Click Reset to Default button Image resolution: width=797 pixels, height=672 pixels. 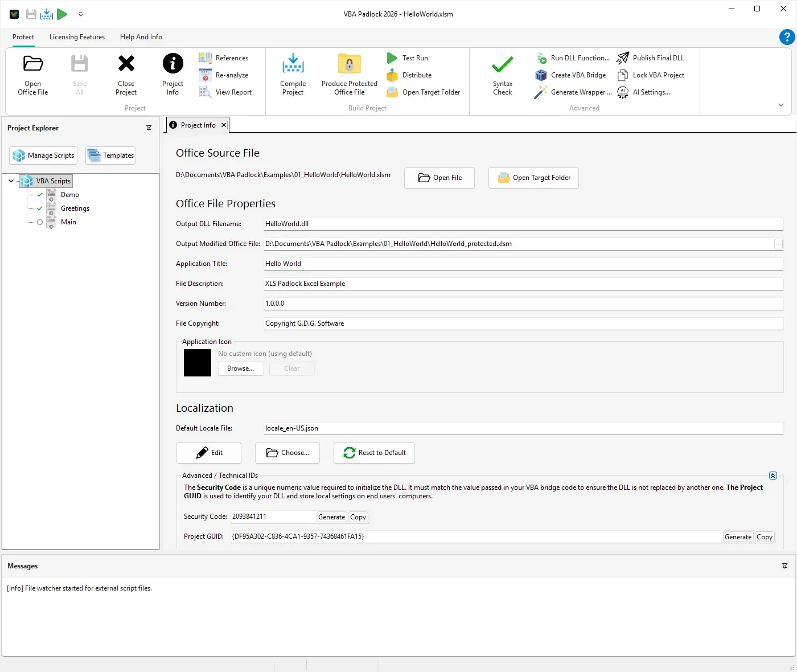click(x=374, y=453)
